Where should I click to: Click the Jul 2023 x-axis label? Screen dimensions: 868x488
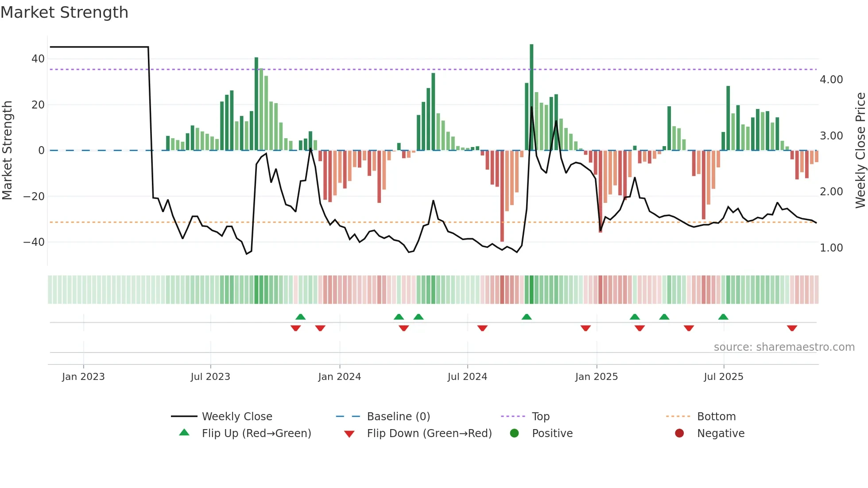tap(210, 376)
